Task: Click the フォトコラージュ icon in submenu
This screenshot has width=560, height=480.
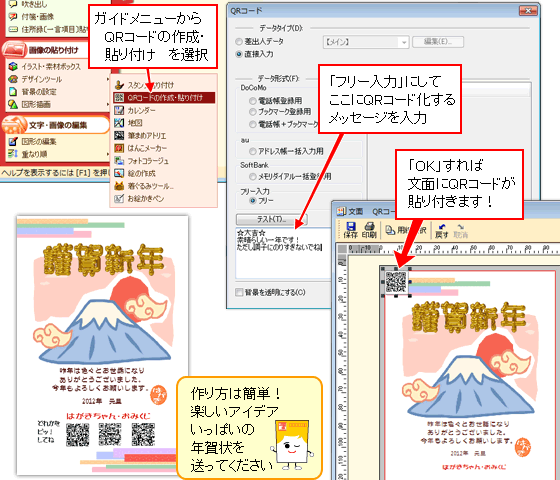Action: pos(119,161)
